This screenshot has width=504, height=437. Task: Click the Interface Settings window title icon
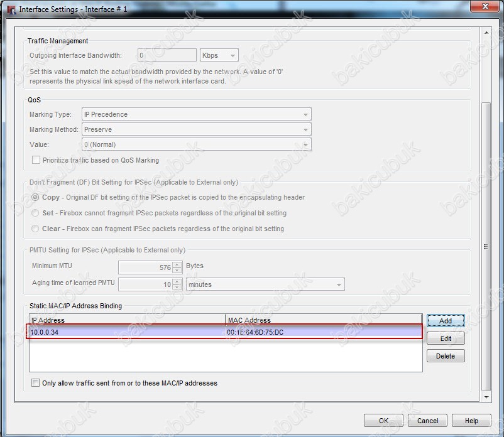(x=11, y=9)
